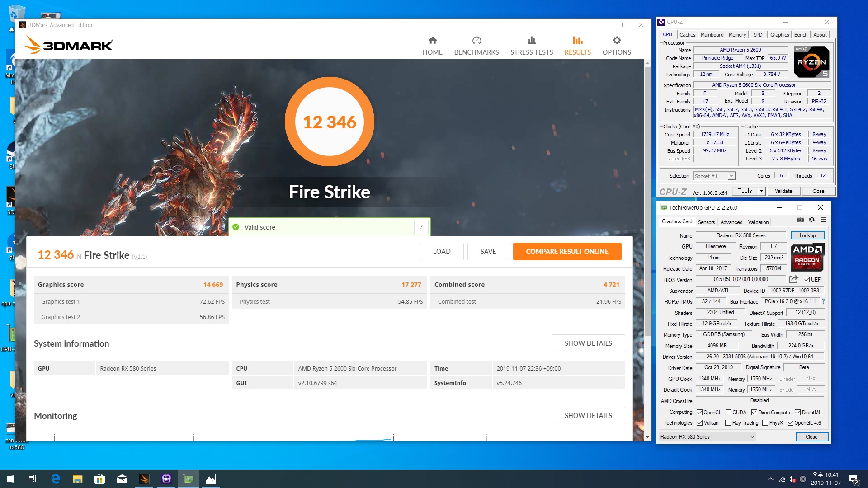Open Task View on taskbar

(33, 479)
